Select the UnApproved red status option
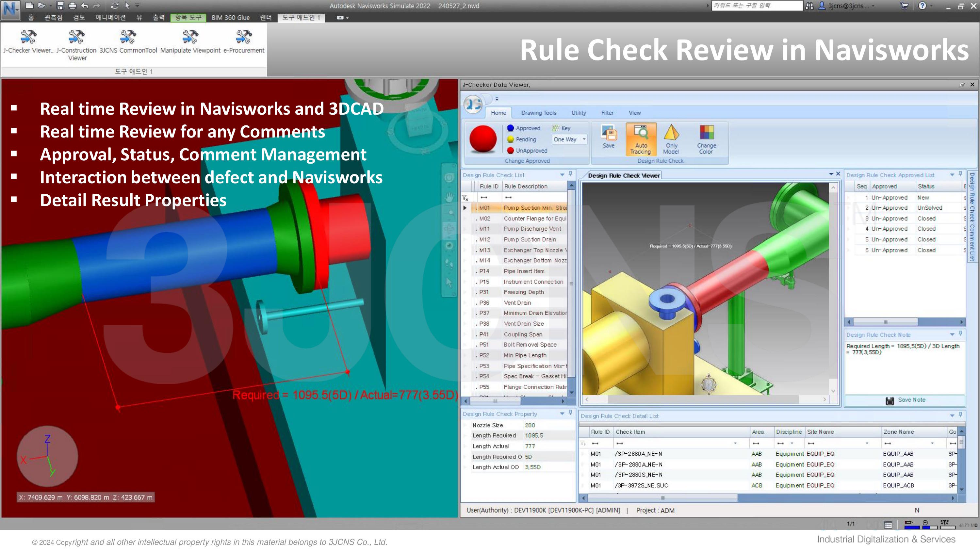 [527, 151]
